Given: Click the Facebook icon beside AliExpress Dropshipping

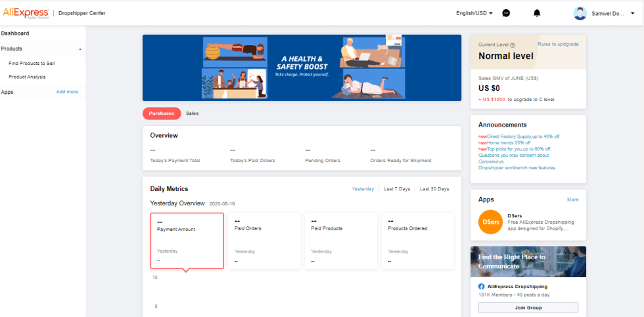Looking at the screenshot, I should click(481, 287).
